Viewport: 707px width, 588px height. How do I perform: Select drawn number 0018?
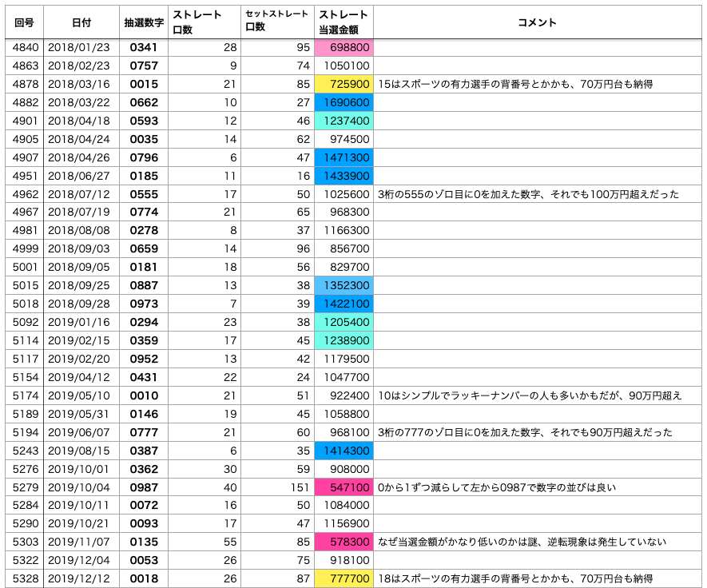(x=144, y=579)
